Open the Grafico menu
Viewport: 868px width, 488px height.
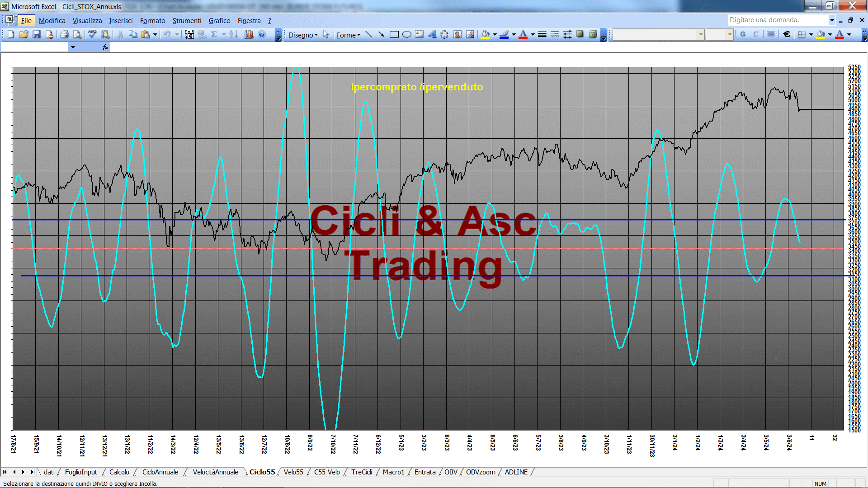[x=219, y=20]
